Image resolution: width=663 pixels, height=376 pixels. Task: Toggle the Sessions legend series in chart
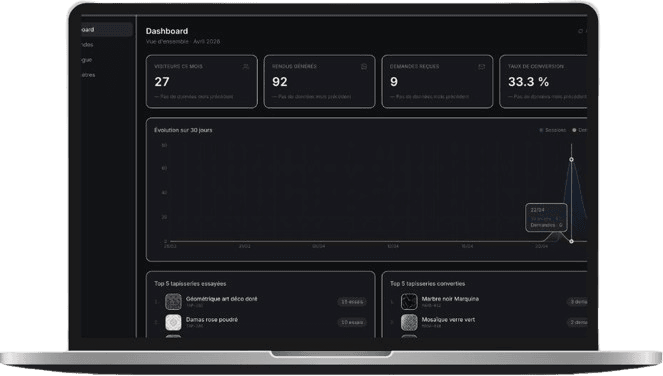pos(553,130)
